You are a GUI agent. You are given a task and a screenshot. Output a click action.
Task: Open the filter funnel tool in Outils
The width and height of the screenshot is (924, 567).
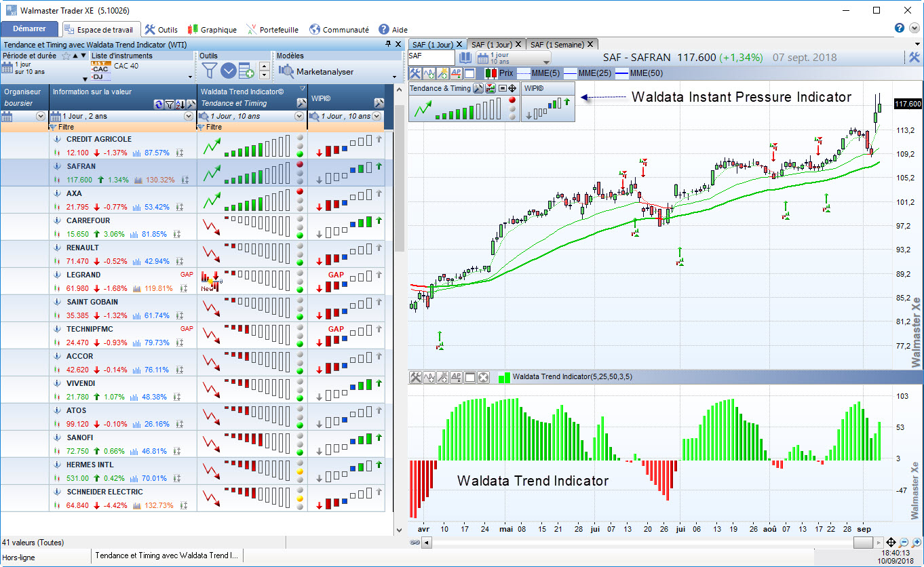(210, 70)
